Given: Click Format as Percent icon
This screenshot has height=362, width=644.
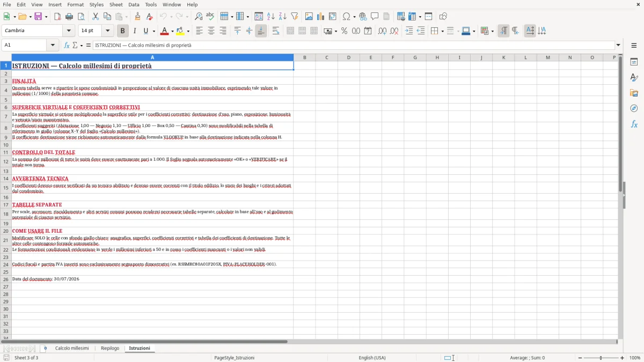Looking at the screenshot, I should (x=345, y=31).
